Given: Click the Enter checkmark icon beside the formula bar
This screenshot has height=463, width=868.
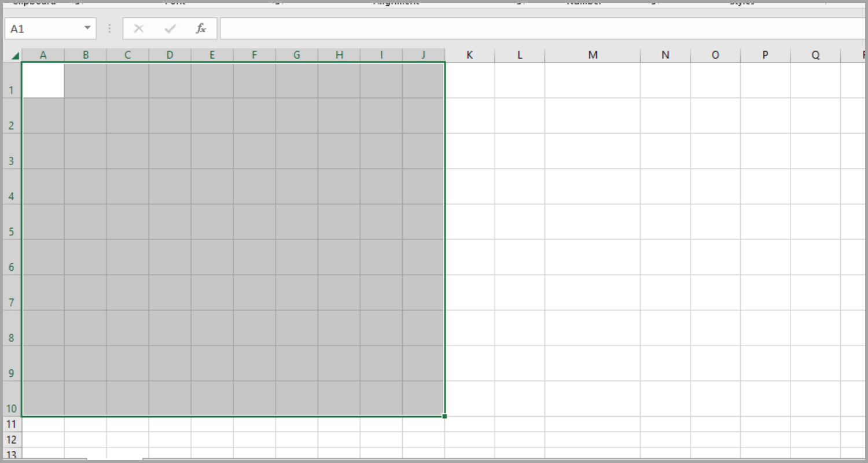Looking at the screenshot, I should pyautogui.click(x=170, y=28).
